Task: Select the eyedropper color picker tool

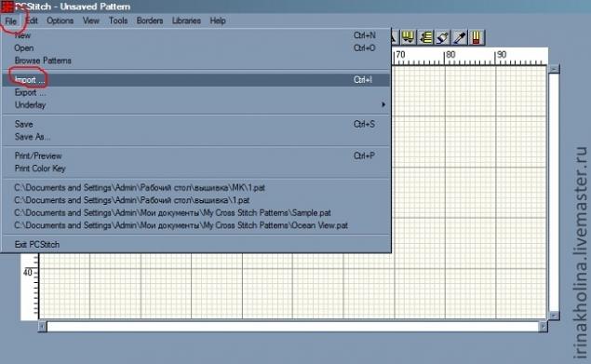Action: click(x=460, y=37)
